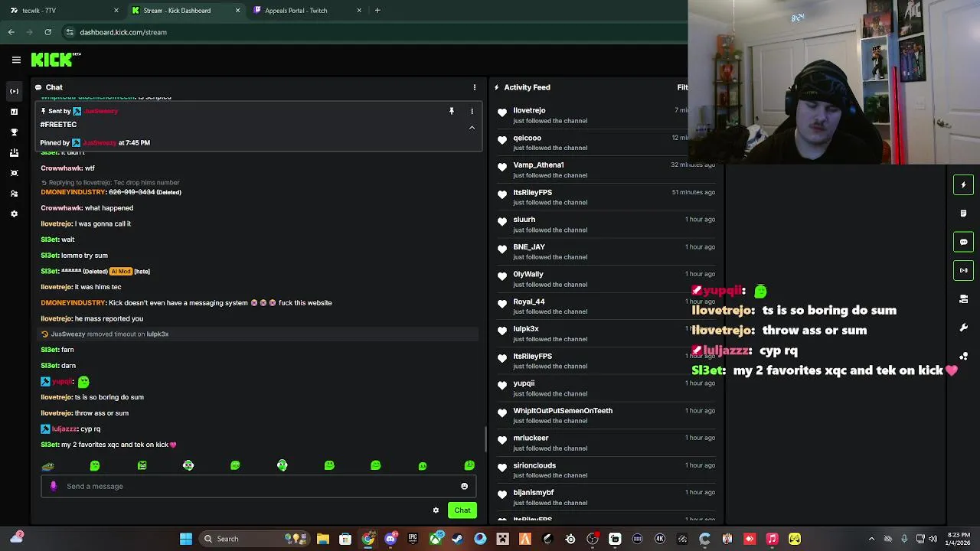980x551 pixels.
Task: Collapse the pinned message chevron
Action: point(472,128)
